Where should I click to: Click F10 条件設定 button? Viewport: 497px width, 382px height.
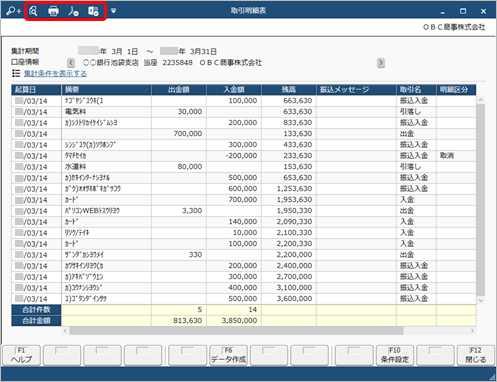[x=395, y=355]
